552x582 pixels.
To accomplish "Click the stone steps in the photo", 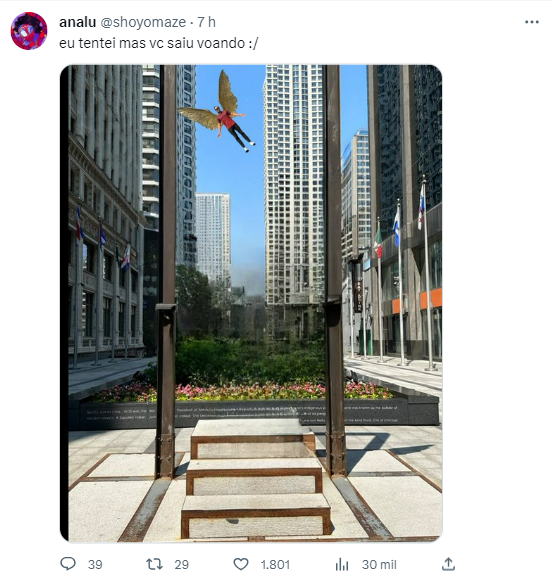I will pos(256,479).
